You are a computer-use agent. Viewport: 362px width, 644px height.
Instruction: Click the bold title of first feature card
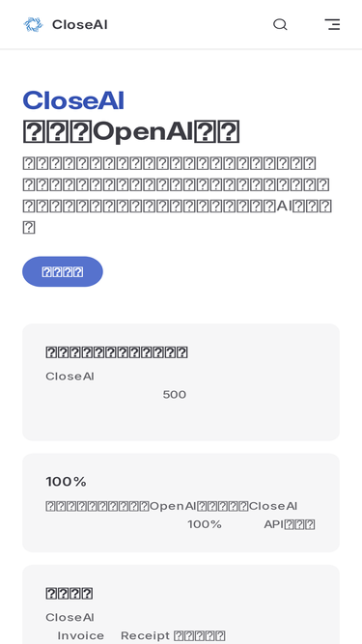click(x=117, y=352)
